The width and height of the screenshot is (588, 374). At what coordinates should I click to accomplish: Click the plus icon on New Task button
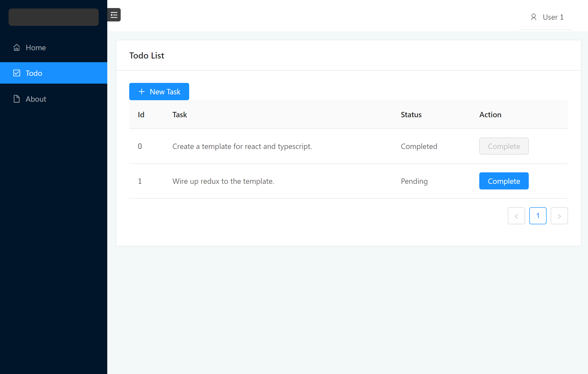click(x=142, y=92)
